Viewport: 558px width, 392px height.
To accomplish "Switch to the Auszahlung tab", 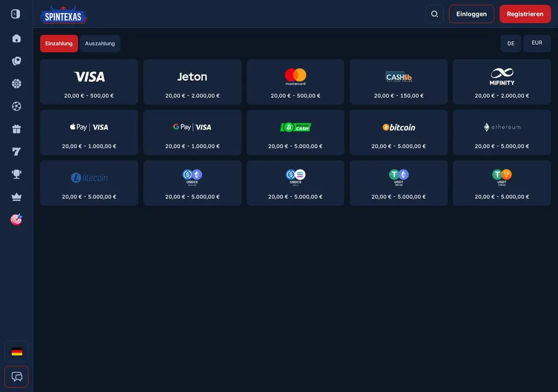I will pyautogui.click(x=100, y=44).
